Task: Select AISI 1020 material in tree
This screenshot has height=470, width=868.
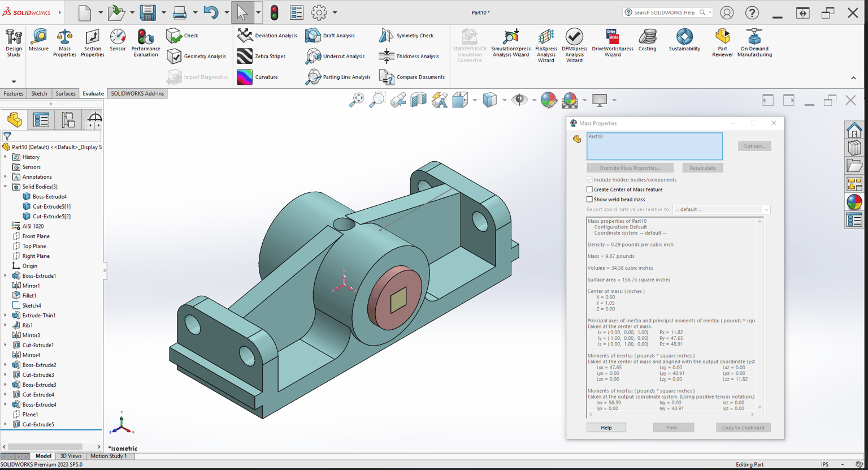Action: pyautogui.click(x=33, y=226)
